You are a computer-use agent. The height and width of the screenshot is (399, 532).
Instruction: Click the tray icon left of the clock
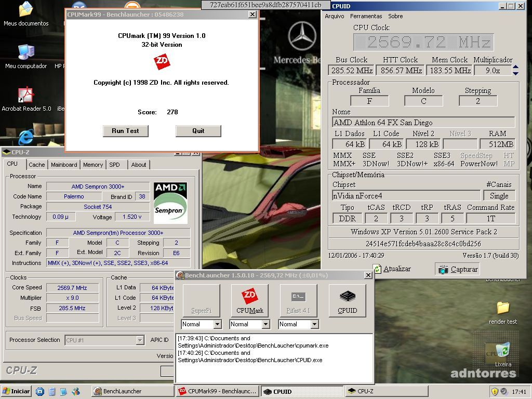pos(504,392)
